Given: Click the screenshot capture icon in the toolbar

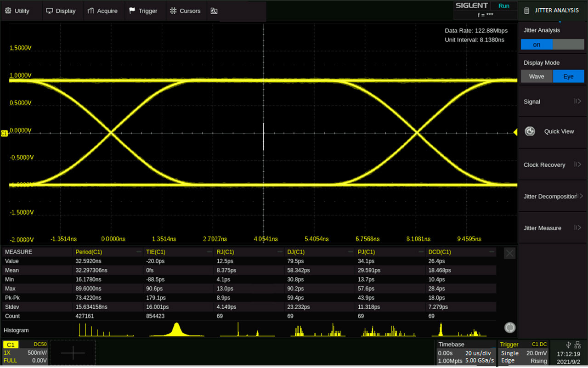Looking at the screenshot, I should click(214, 11).
